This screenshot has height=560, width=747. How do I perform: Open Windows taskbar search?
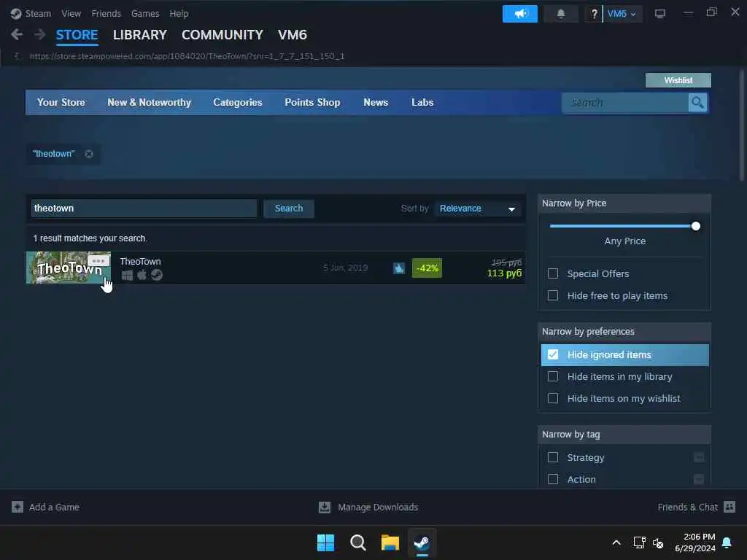click(357, 542)
